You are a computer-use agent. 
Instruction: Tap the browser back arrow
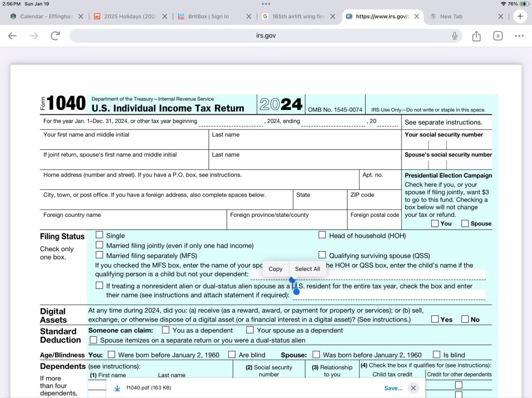tap(12, 36)
